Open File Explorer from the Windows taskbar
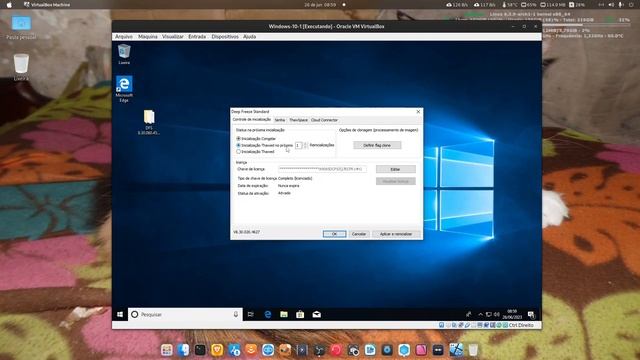The width and height of the screenshot is (640, 360). pos(284,314)
